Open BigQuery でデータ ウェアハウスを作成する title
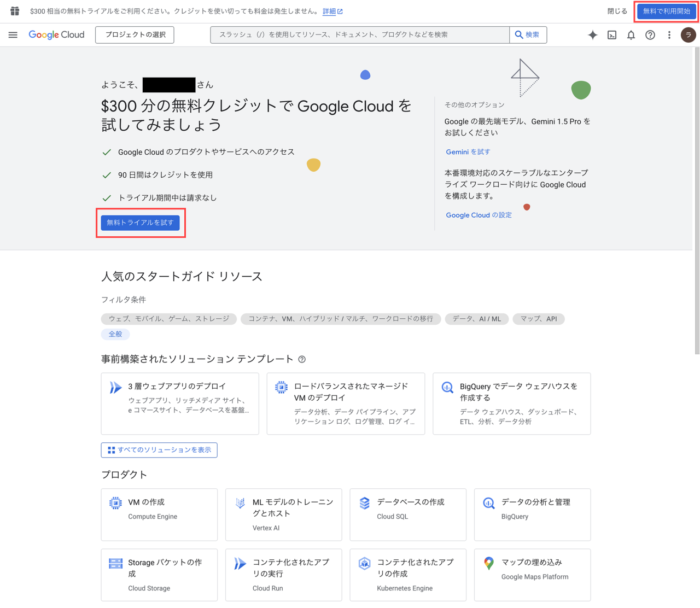Viewport: 700px width, 608px height. (519, 392)
